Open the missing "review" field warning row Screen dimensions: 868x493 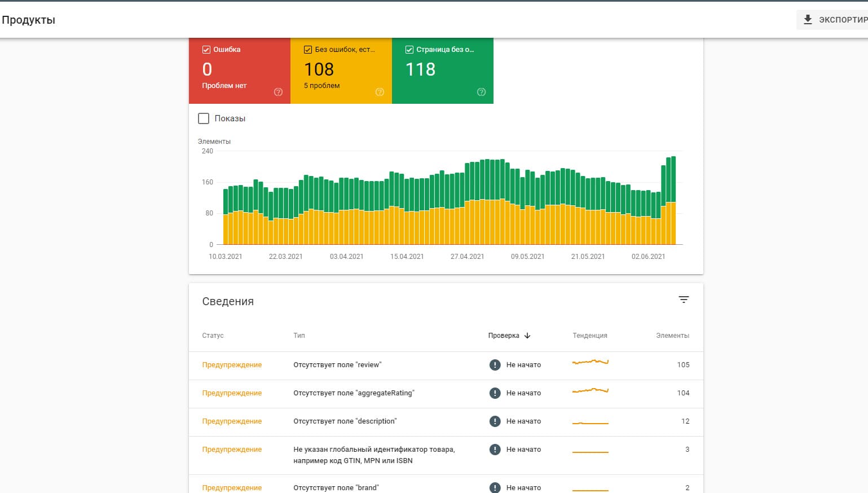tap(337, 365)
